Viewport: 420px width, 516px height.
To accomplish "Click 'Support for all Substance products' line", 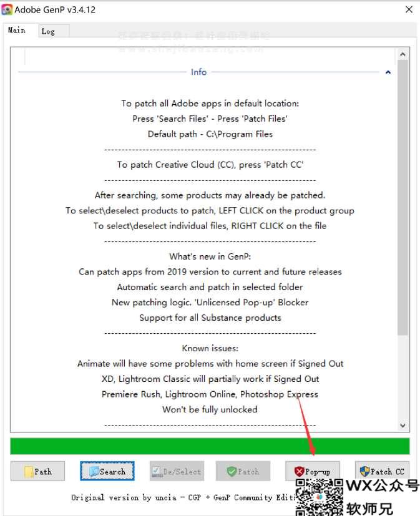I will click(x=210, y=318).
